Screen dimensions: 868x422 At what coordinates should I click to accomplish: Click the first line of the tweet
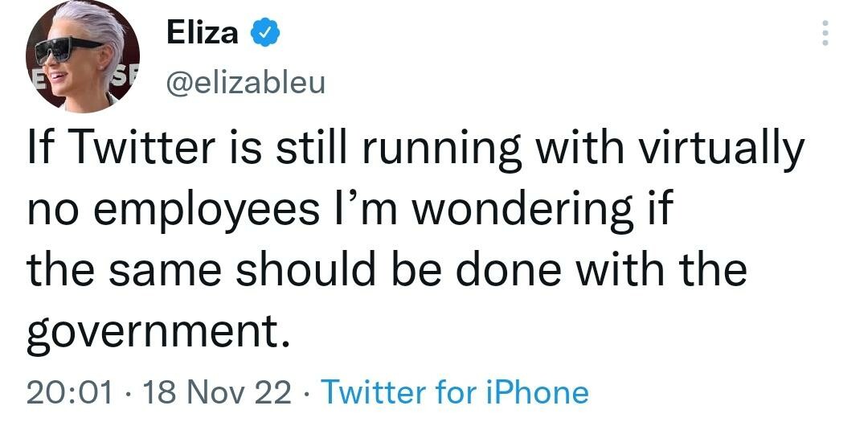click(416, 150)
